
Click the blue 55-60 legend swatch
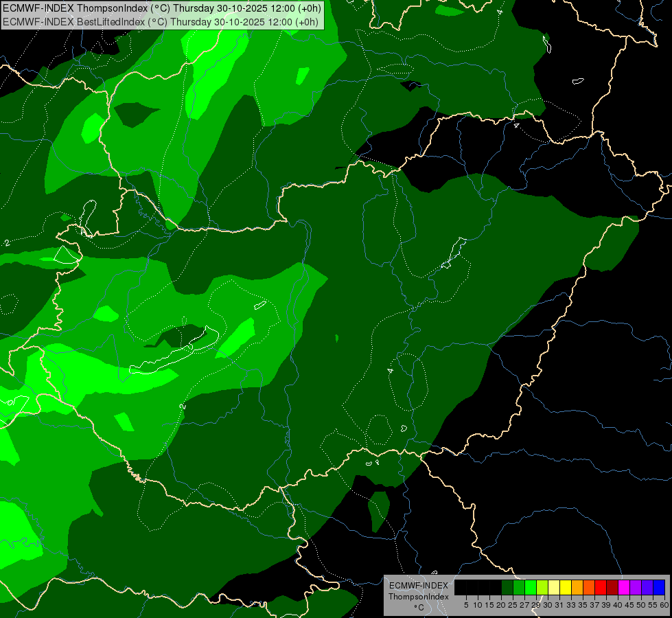pos(659,587)
